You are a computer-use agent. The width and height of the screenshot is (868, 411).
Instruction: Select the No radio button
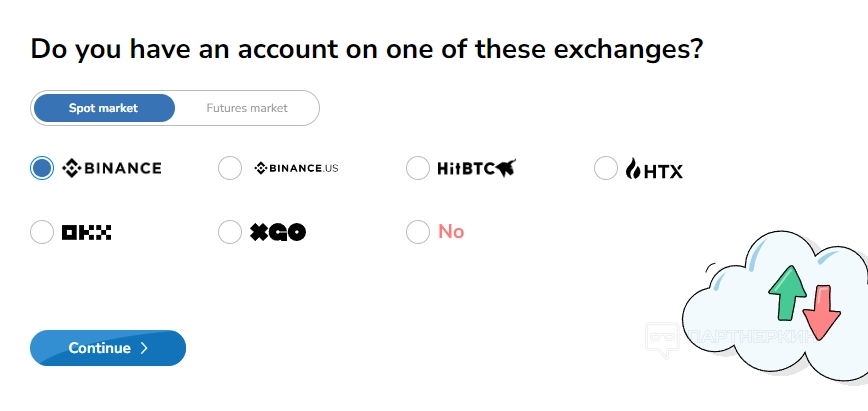(x=418, y=232)
